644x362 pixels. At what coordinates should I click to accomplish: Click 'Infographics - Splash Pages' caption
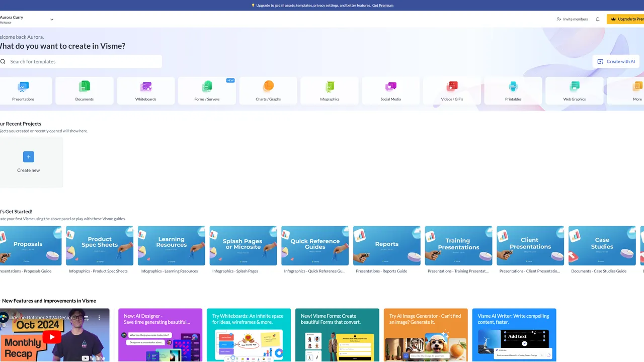235,271
